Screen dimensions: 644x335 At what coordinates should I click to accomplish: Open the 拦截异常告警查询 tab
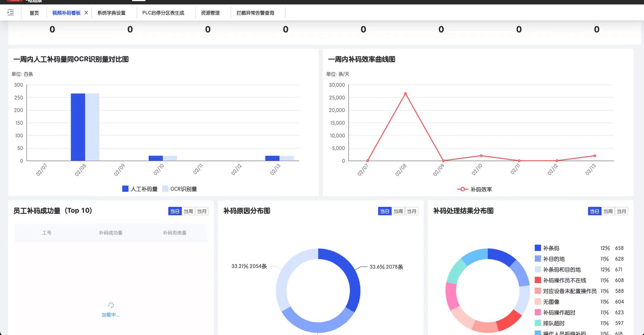click(x=255, y=13)
